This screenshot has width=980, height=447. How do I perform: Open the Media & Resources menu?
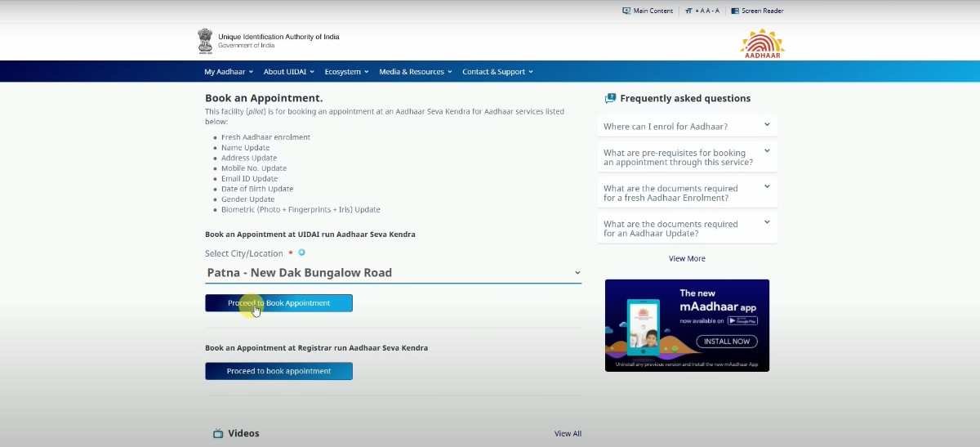pyautogui.click(x=416, y=72)
